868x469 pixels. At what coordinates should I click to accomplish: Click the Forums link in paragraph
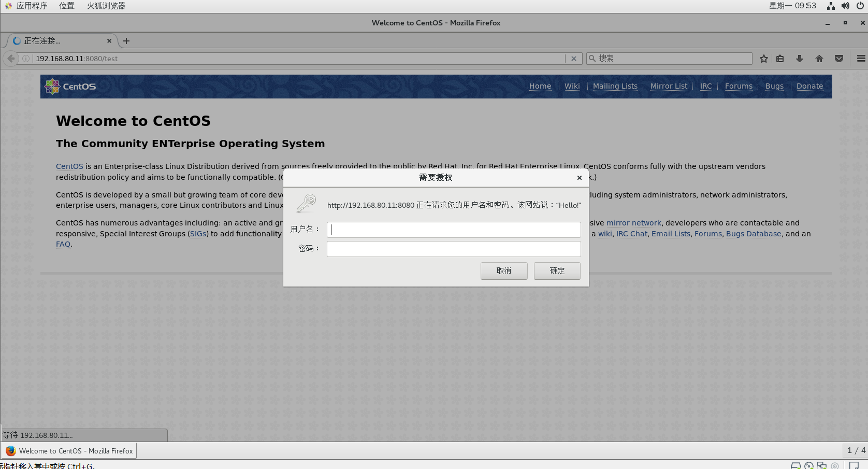pos(708,234)
